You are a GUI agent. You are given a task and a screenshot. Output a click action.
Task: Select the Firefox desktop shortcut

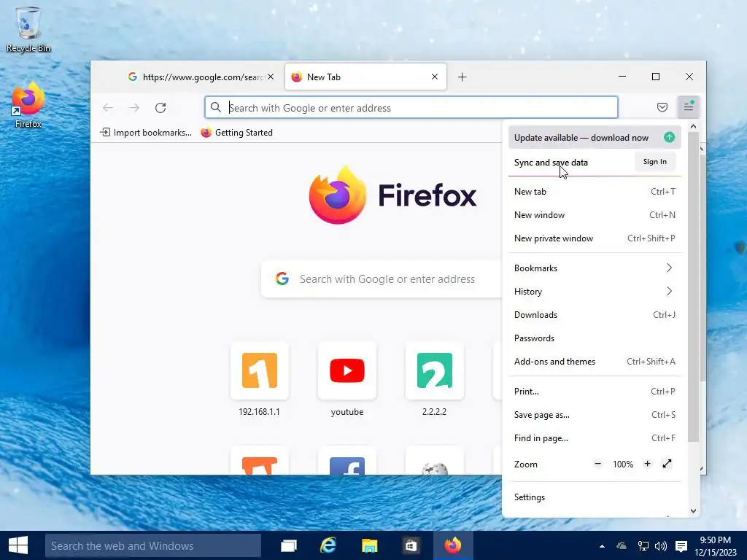tap(28, 105)
